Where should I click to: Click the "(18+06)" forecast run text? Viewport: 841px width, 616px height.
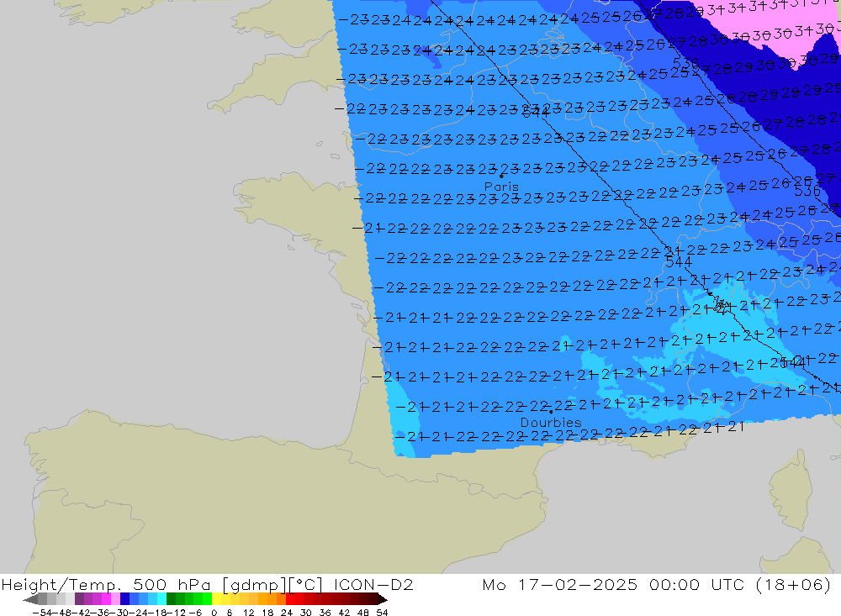[x=793, y=584]
